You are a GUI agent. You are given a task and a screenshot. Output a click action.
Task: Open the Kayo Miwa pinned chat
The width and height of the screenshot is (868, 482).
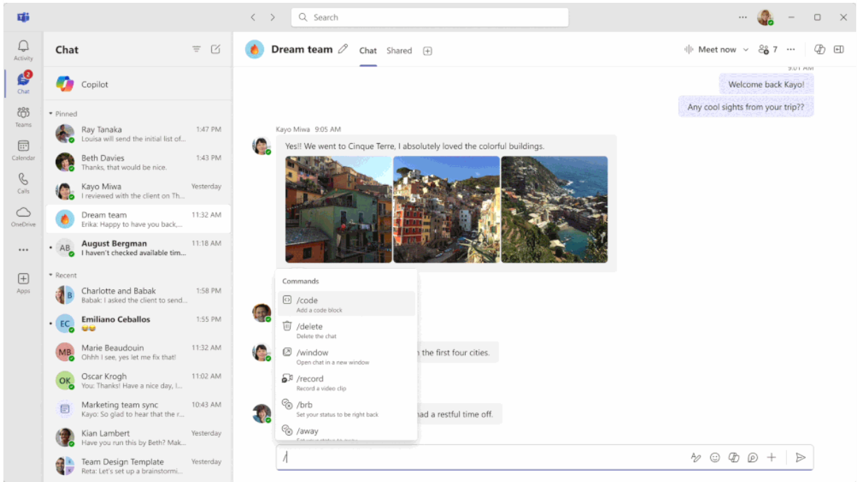[x=138, y=191]
